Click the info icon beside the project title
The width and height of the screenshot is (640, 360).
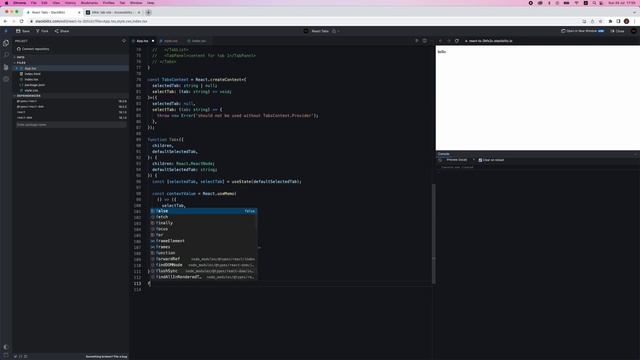(x=334, y=31)
